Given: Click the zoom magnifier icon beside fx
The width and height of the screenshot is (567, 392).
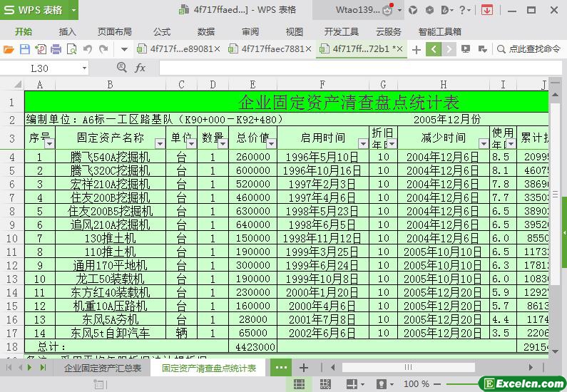Looking at the screenshot, I should pyautogui.click(x=122, y=67).
